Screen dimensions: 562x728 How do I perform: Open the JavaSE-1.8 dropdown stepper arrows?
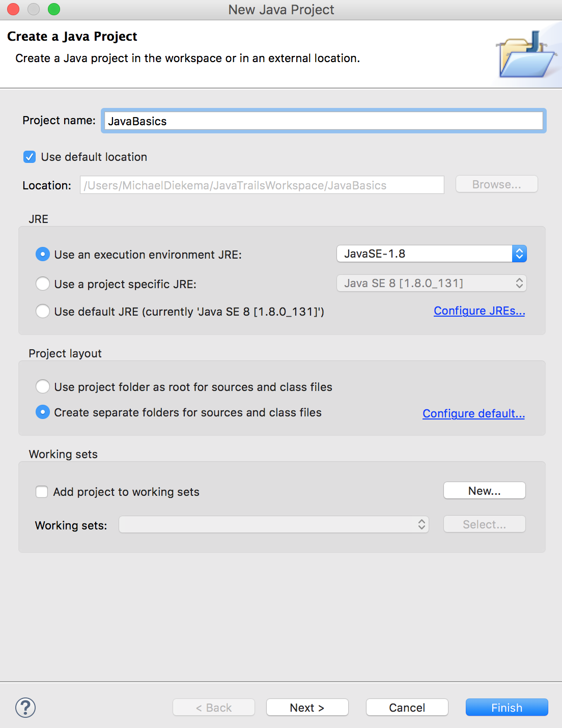click(519, 254)
